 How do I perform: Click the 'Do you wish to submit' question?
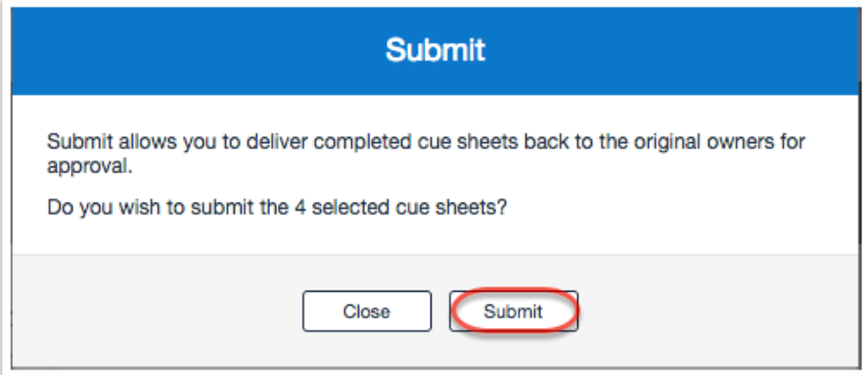click(x=277, y=209)
